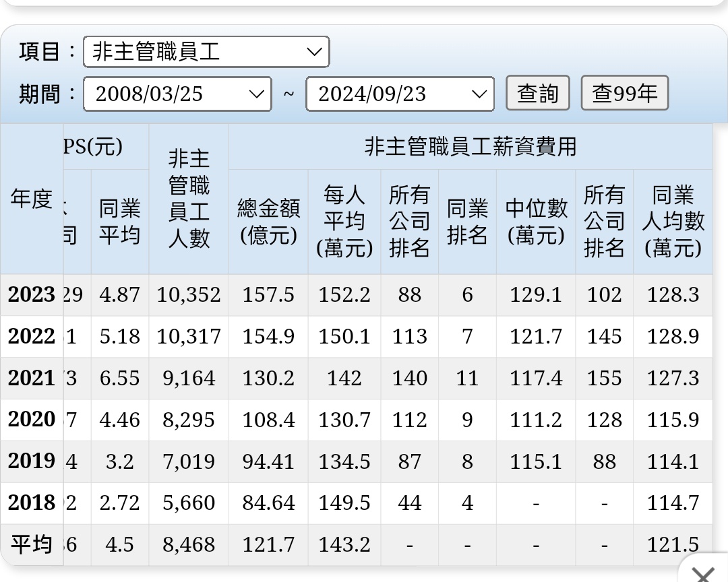Click the 同業人均數(萬元) column header
The width and height of the screenshot is (728, 582).
[673, 222]
